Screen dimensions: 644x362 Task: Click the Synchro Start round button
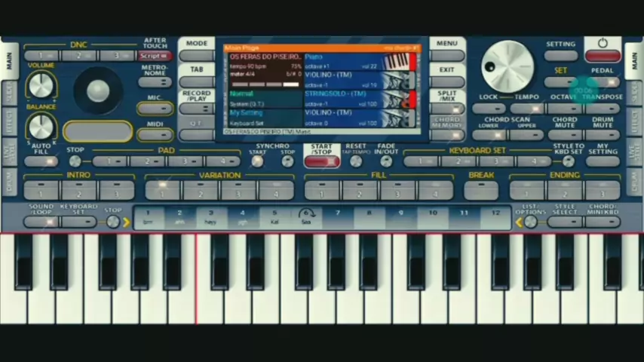(x=257, y=161)
